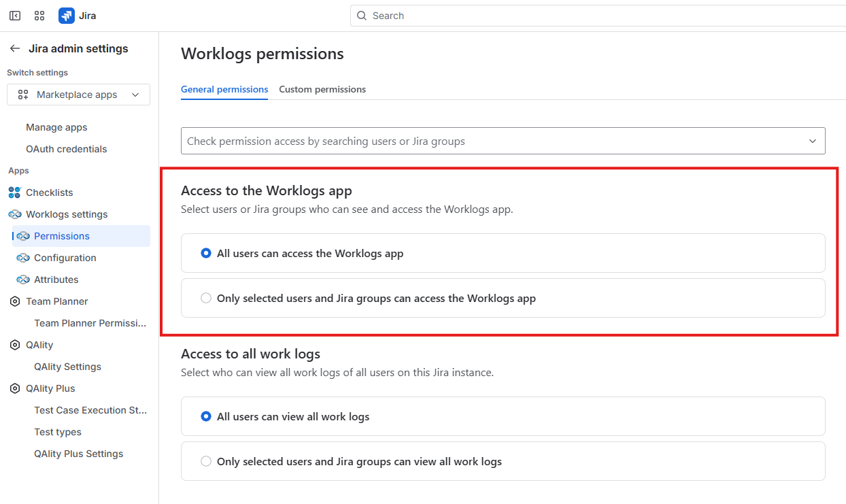Click the Worklogs permissions page heading
The height and width of the screenshot is (504, 846).
263,54
